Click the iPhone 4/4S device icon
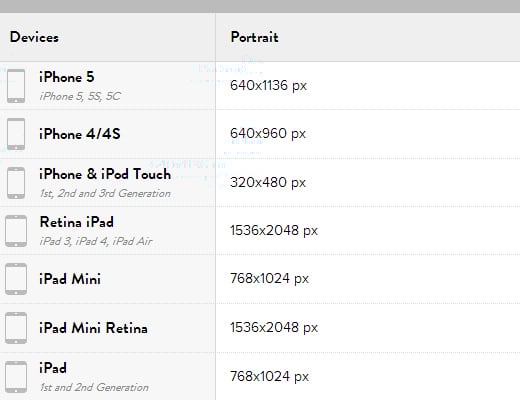Viewport: 520px width, 400px height. pyautogui.click(x=16, y=134)
